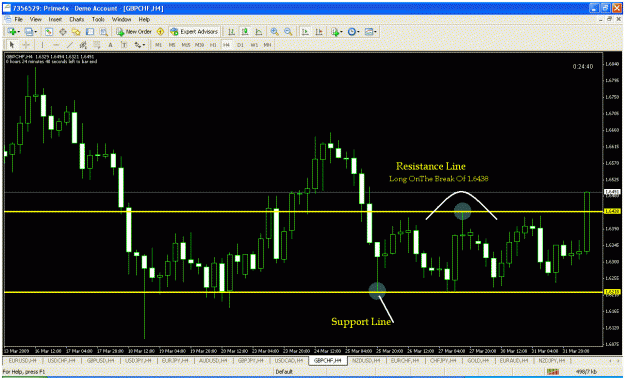Zoom in on the chart
Viewport: 625px width, 378px height.
[275, 32]
